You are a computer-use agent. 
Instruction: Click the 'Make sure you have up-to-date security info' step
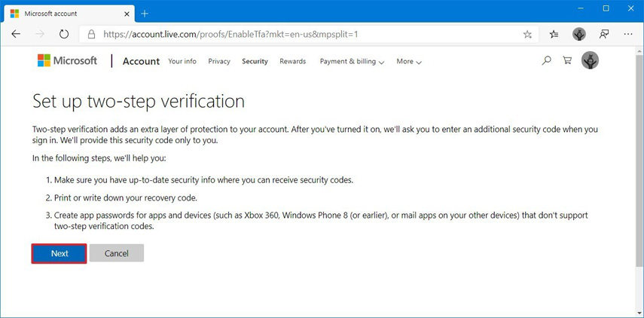(x=203, y=180)
